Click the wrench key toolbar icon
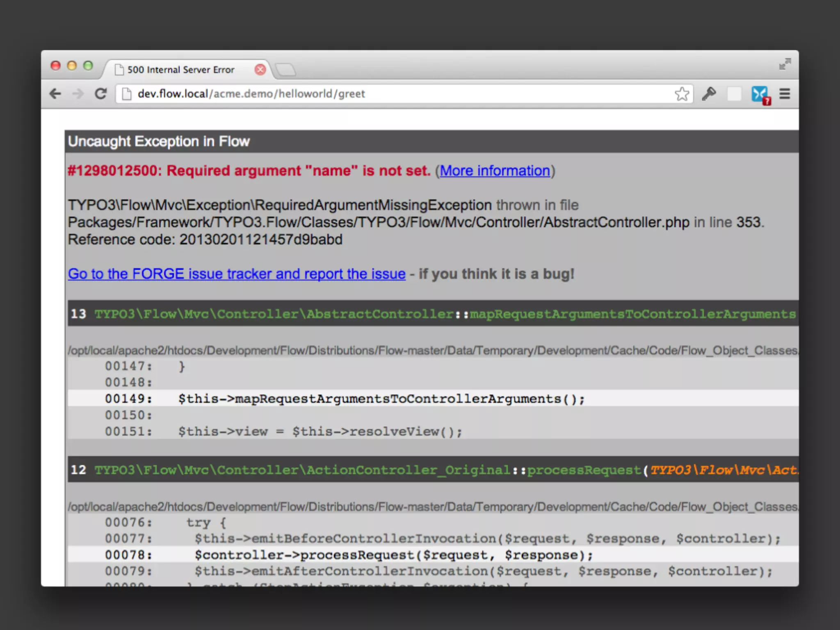The image size is (840, 630). [709, 94]
